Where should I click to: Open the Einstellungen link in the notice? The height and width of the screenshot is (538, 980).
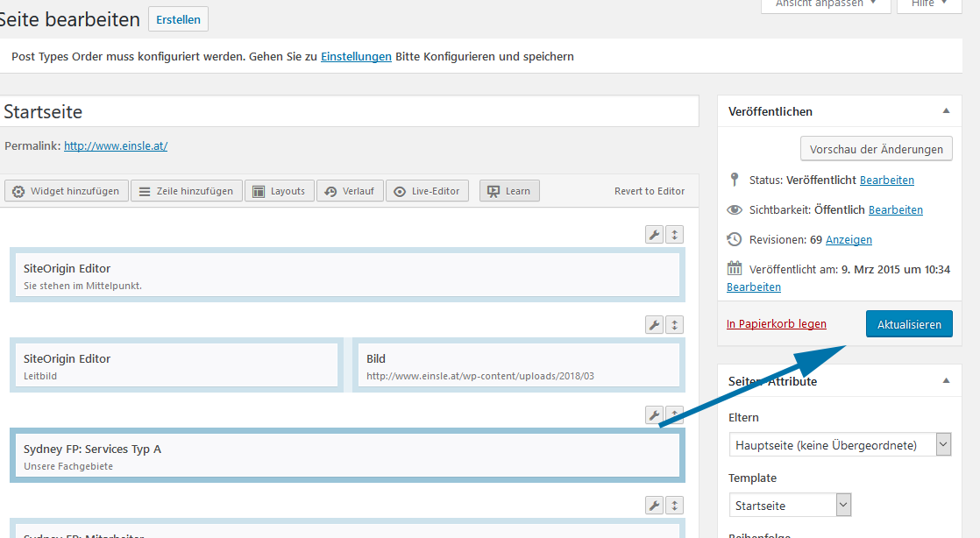coord(356,57)
